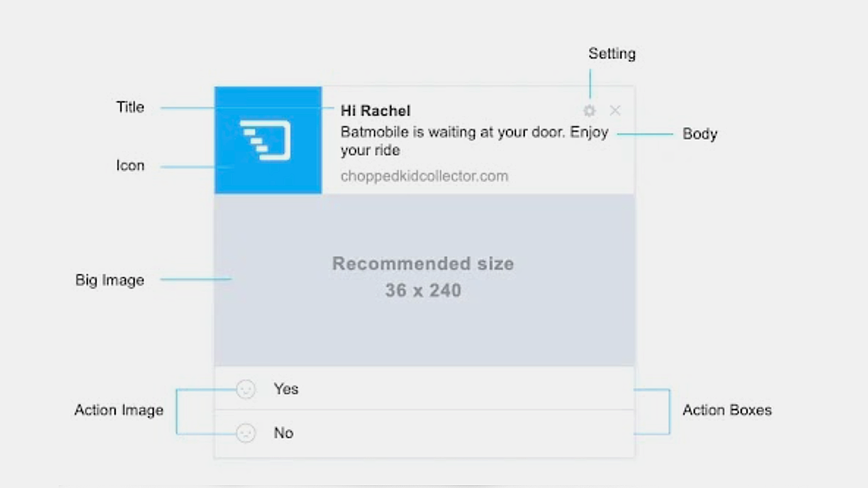868x488 pixels.
Task: Click the Hi Rachel notification title
Action: tap(375, 110)
